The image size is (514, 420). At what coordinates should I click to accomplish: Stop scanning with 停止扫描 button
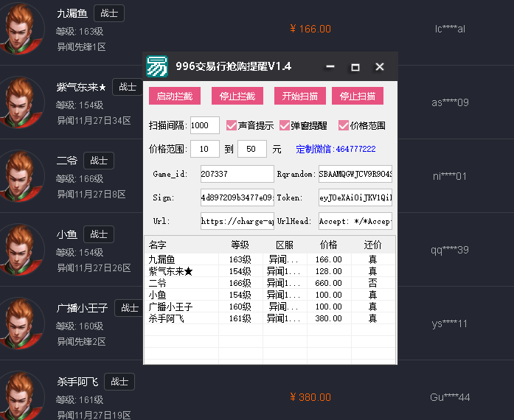pos(358,96)
